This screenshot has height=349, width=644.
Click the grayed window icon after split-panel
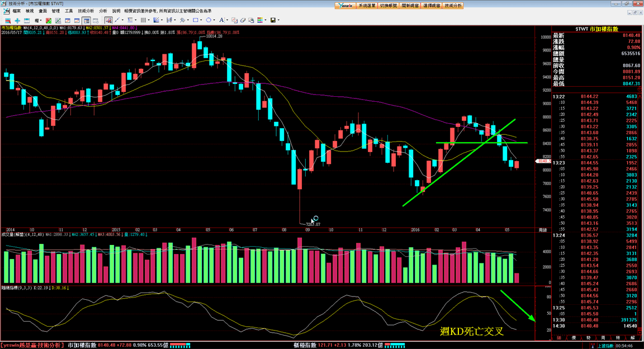[x=96, y=20]
